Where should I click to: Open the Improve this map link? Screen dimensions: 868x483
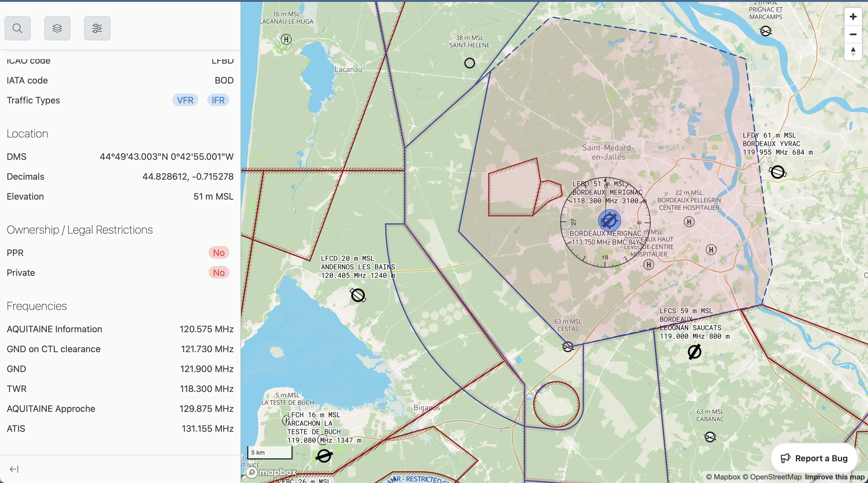(x=835, y=477)
